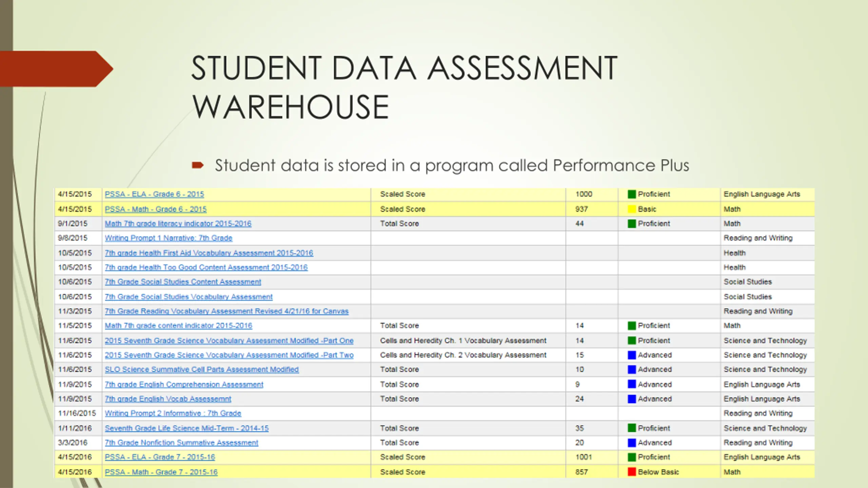Open the SLO Science Summative Cell Parts link
Image resolution: width=868 pixels, height=488 pixels.
(202, 369)
